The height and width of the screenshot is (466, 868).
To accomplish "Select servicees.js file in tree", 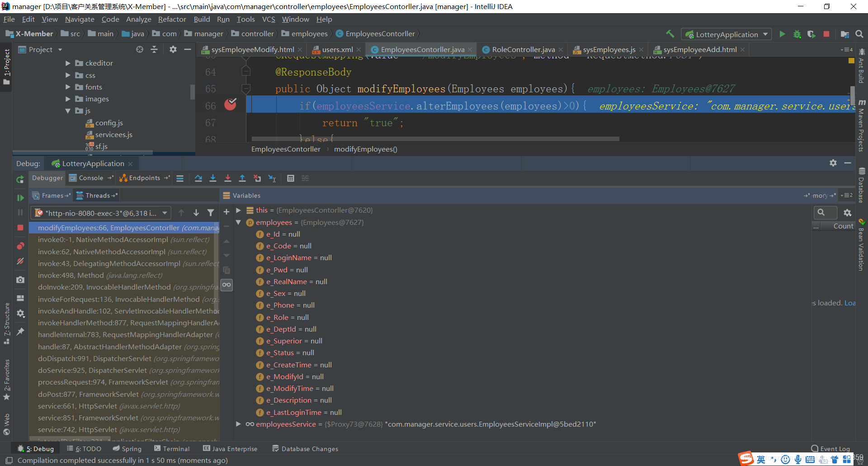I will point(109,134).
